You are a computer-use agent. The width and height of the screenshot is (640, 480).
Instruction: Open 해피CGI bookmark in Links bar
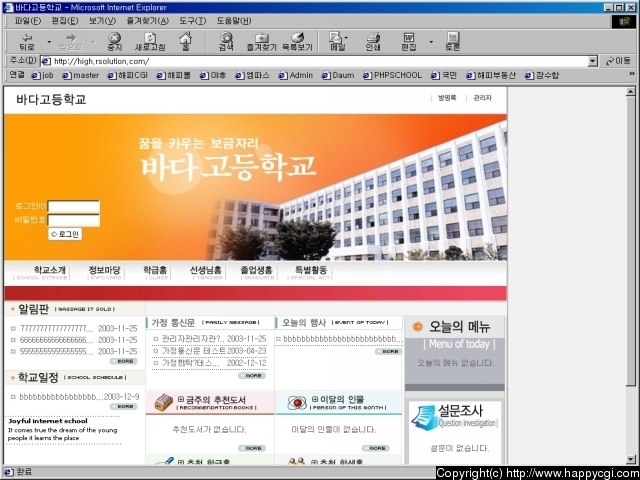[127, 75]
